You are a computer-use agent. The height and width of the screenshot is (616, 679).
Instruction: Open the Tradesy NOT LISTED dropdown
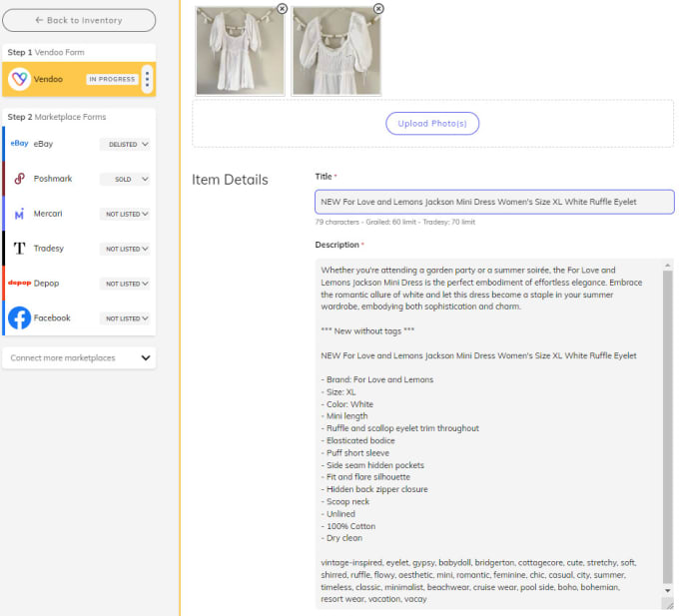125,249
